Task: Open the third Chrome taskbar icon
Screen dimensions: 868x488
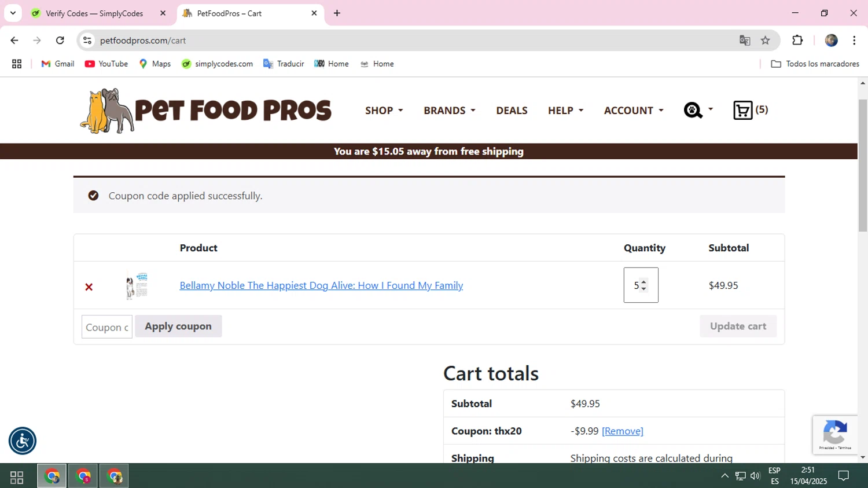Action: [x=114, y=476]
